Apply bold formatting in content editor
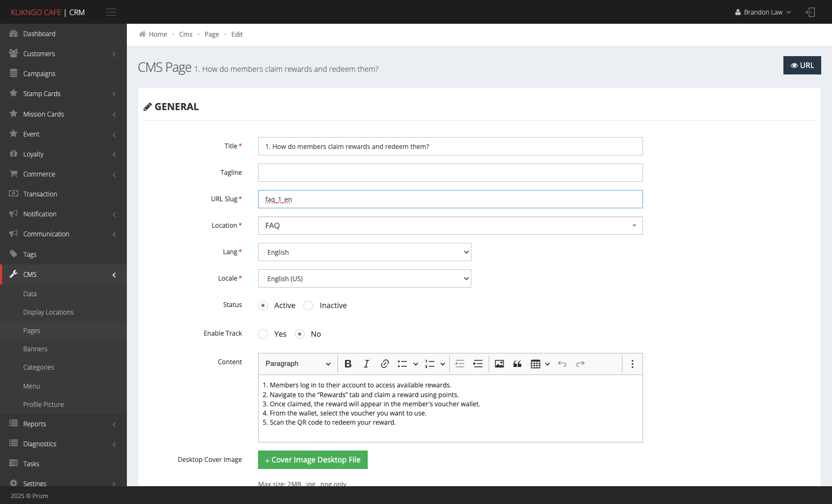 tap(348, 364)
